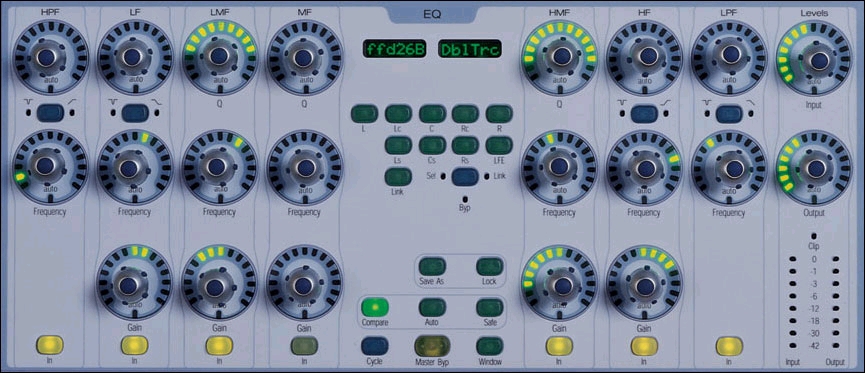Click the LPF filter shape switch
This screenshot has height=373, width=865.
(729, 114)
